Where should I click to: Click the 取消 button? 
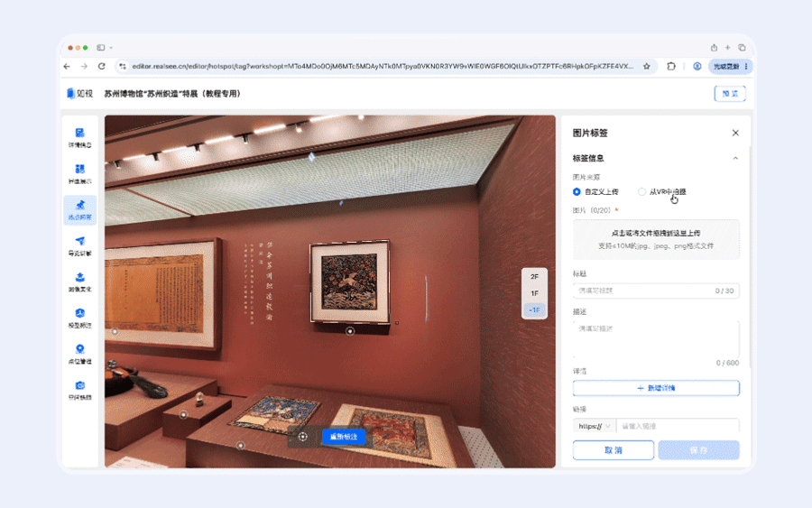click(x=614, y=450)
